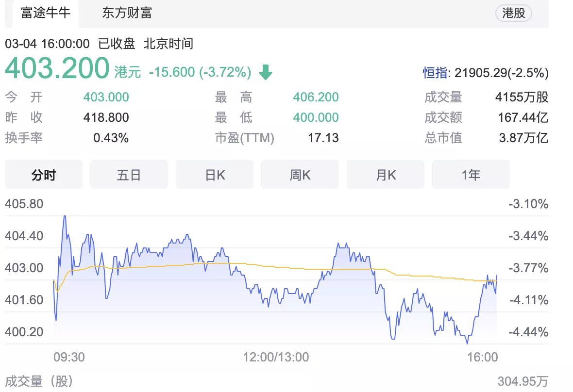Open the 港股 market selector
Image resolution: width=573 pixels, height=392 pixels.
(513, 13)
